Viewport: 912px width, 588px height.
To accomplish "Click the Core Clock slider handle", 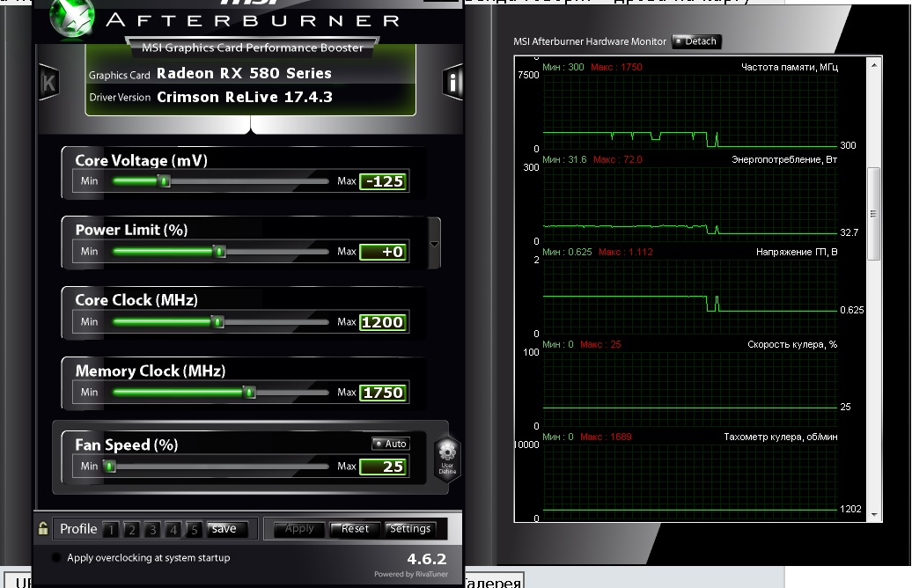I will [217, 322].
